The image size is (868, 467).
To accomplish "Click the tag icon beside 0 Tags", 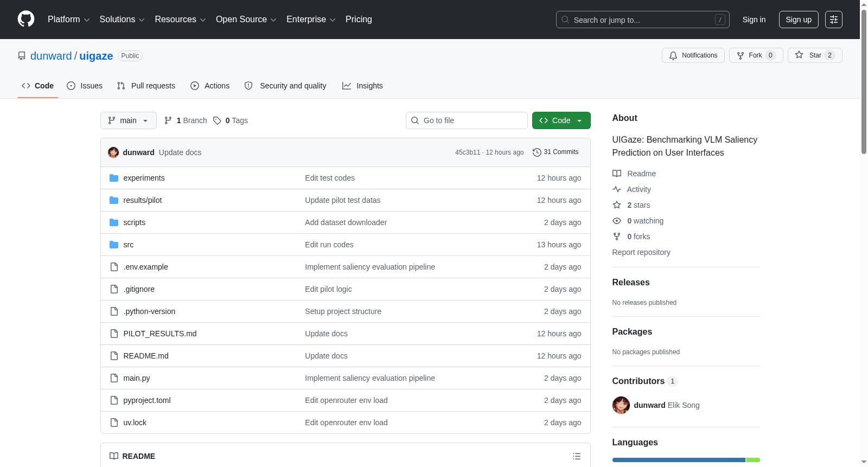I will pos(217,120).
